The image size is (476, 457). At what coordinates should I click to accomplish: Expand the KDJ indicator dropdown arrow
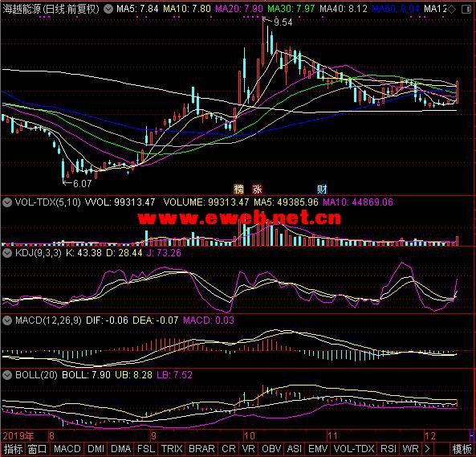click(x=7, y=253)
